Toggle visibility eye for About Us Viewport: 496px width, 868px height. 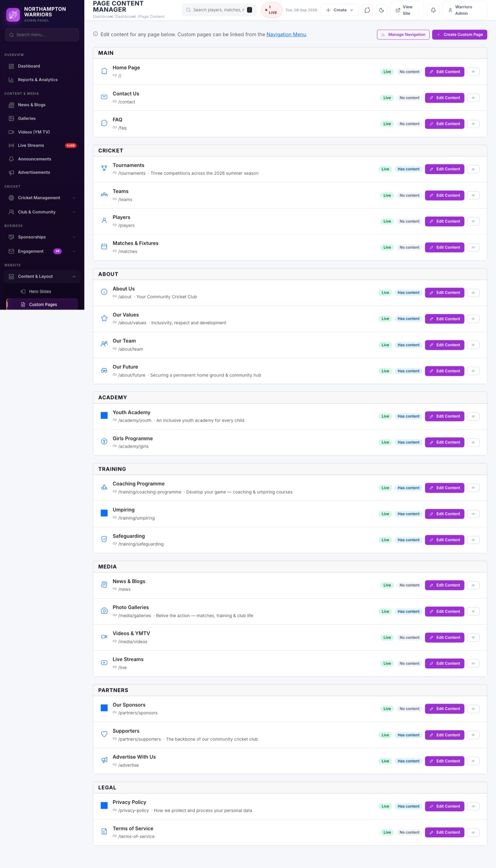click(473, 293)
